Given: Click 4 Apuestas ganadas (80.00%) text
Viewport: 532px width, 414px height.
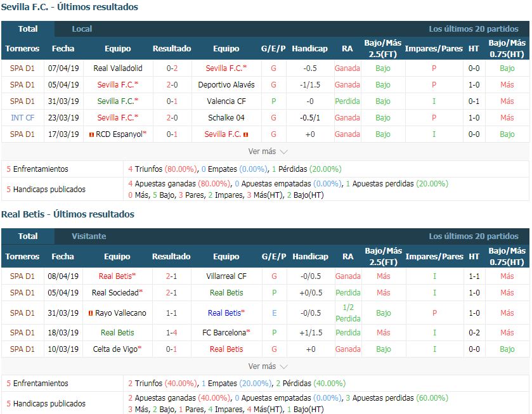Looking at the screenshot, I should (179, 184).
